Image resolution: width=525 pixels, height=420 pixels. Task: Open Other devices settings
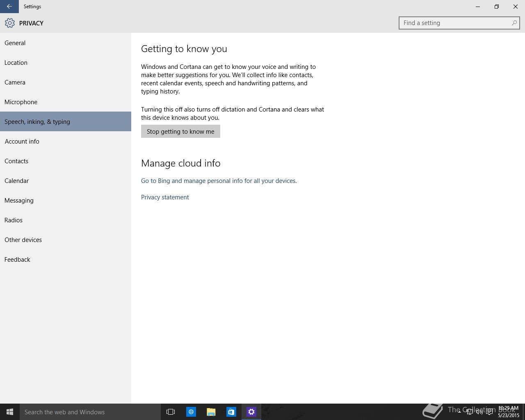[x=66, y=240]
